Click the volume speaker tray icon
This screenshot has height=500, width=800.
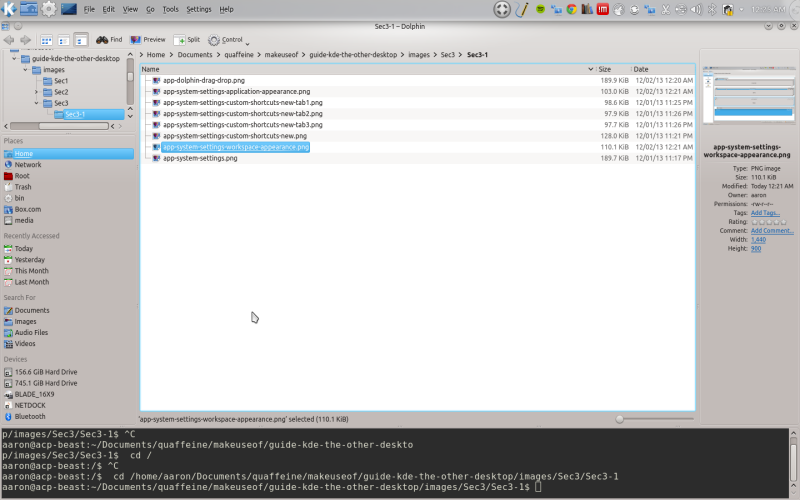tap(696, 9)
